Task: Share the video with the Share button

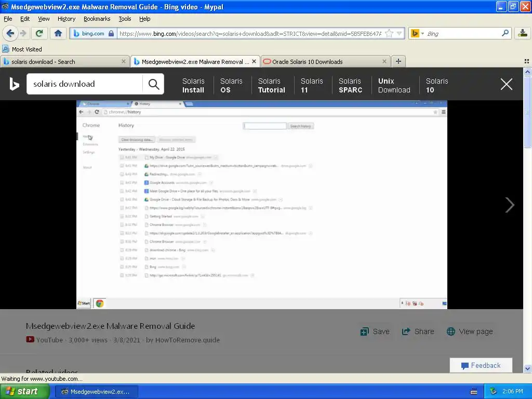Action: 418,331
